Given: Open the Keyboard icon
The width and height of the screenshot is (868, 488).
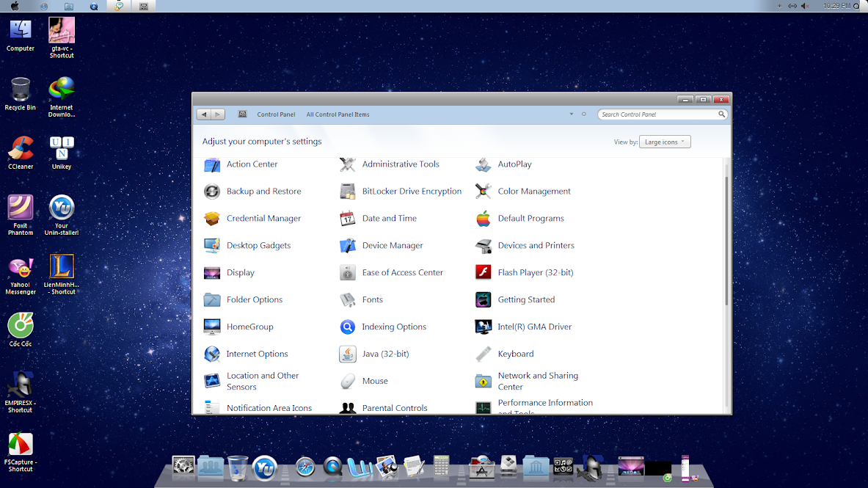Looking at the screenshot, I should 484,354.
